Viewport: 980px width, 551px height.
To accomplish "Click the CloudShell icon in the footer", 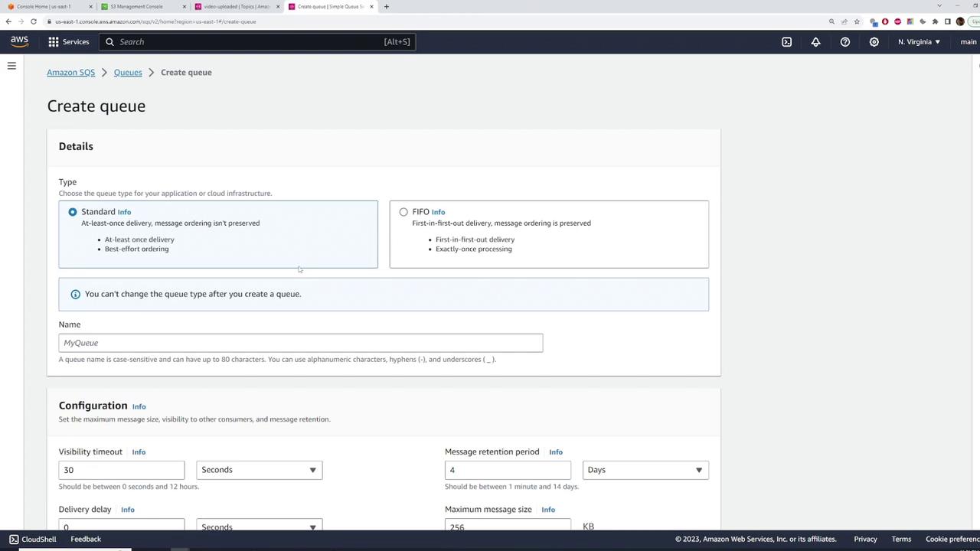I will point(14,540).
